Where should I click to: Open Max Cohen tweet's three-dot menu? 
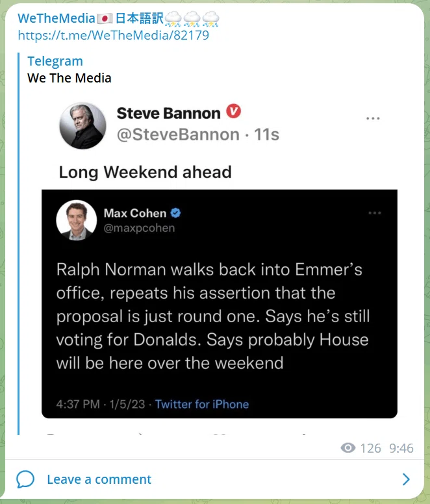375,213
